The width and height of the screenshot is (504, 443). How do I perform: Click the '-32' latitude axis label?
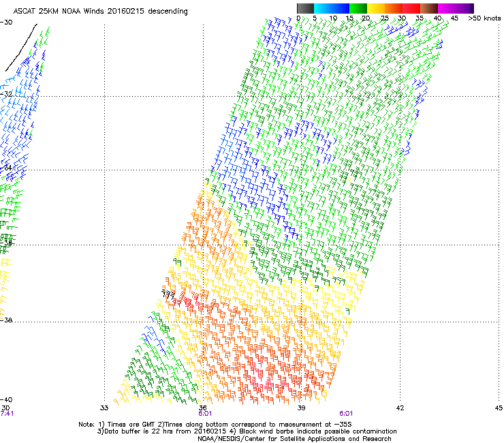[x=6, y=94]
